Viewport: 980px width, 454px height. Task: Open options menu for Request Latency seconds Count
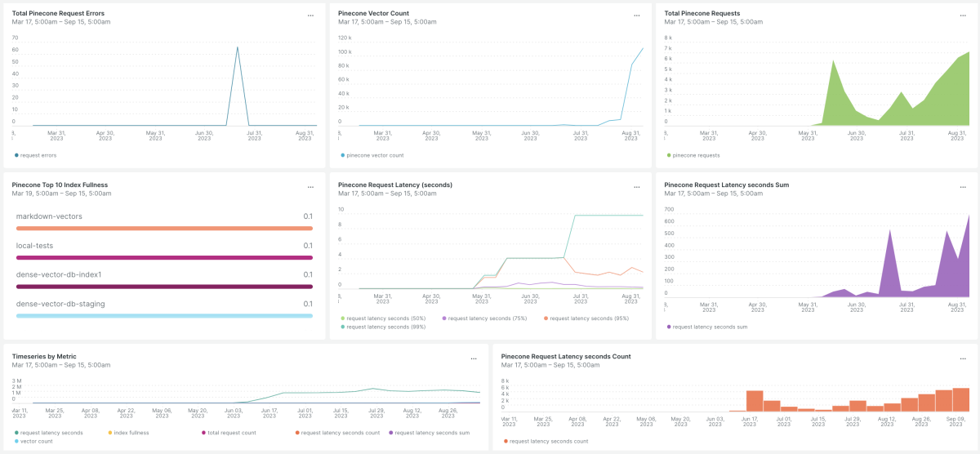click(x=963, y=358)
